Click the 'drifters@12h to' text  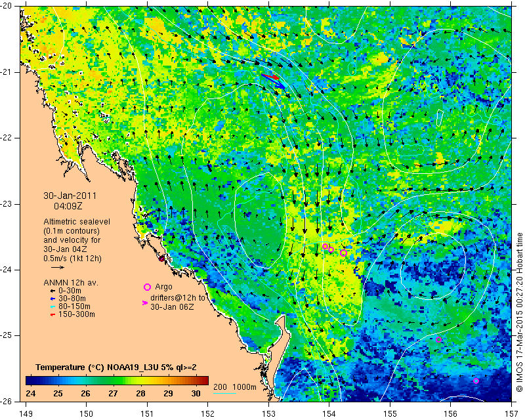click(177, 298)
